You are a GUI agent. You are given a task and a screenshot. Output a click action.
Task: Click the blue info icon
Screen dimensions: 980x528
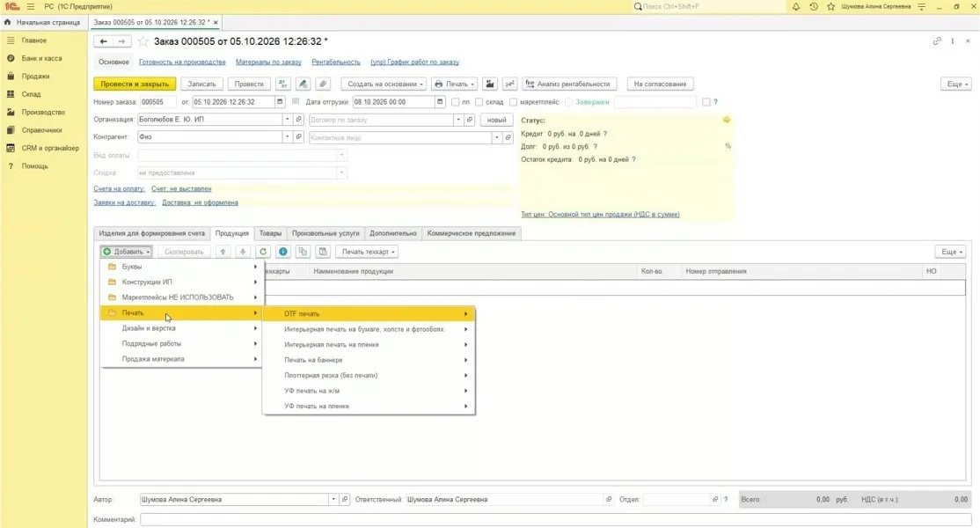point(283,252)
